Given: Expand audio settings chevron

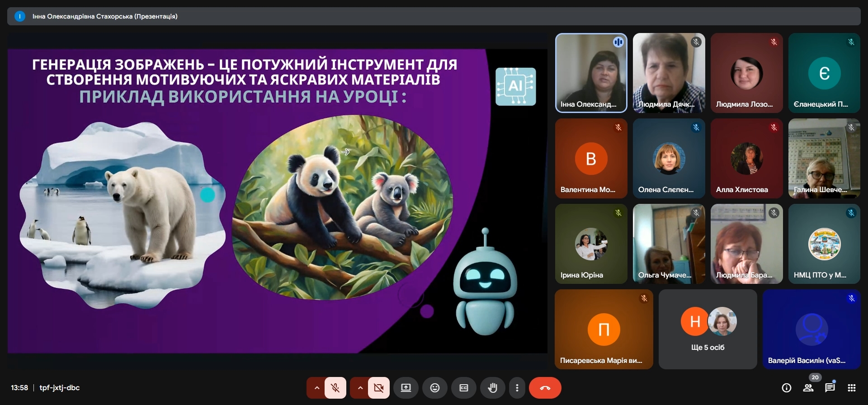Looking at the screenshot, I should 316,388.
